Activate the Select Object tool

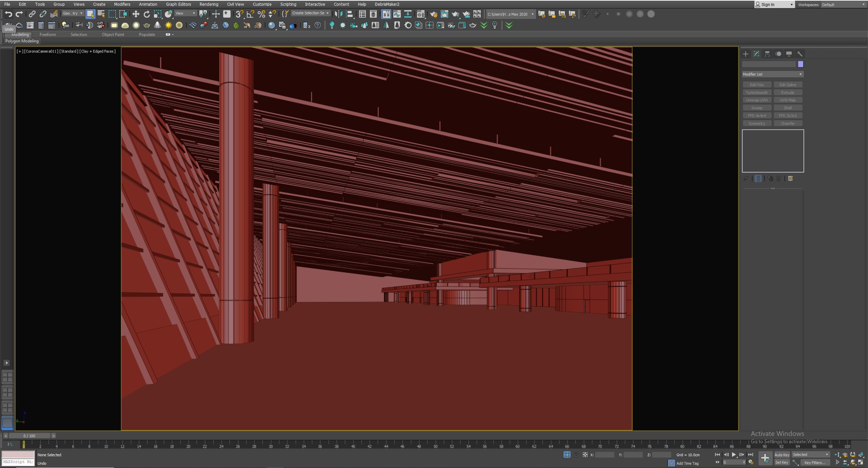(90, 14)
